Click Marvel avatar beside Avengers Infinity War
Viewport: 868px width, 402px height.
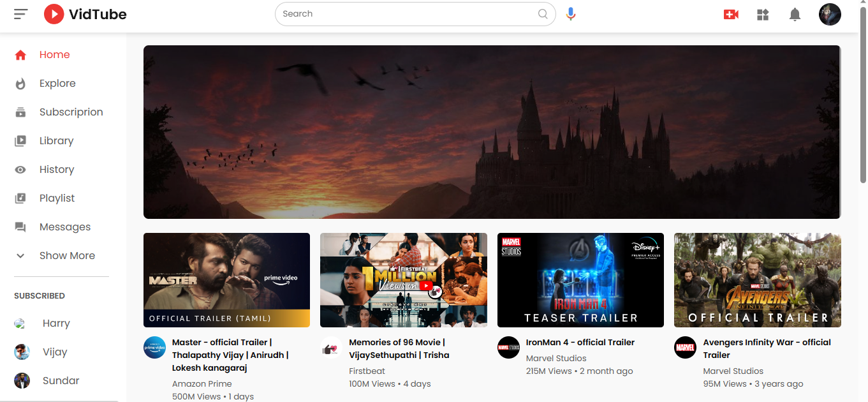pyautogui.click(x=685, y=347)
